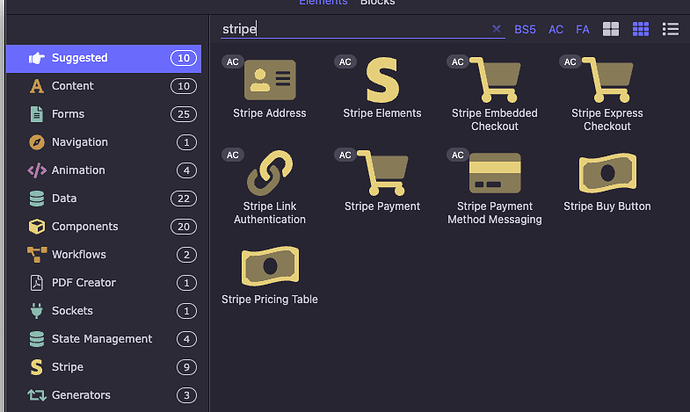The image size is (690, 412).
Task: Switch to large grid view icon
Action: point(611,29)
